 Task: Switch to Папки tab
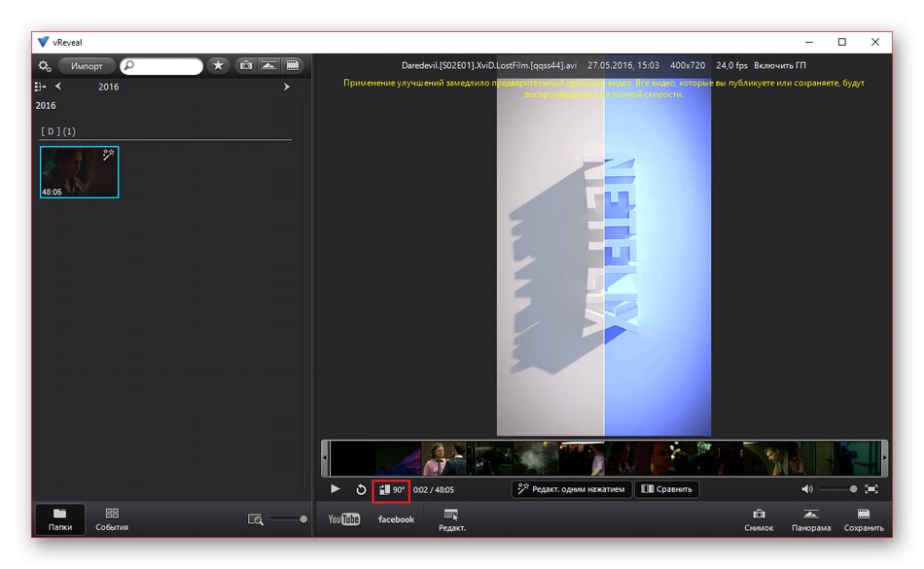tap(59, 519)
